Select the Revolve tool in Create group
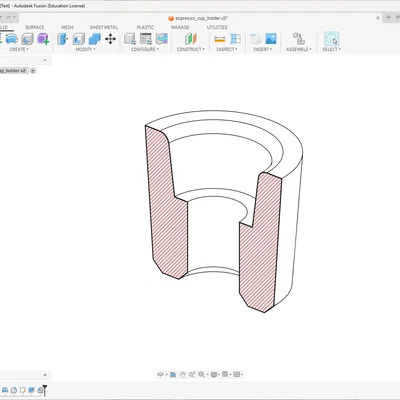This screenshot has width=400, height=400. click(x=12, y=39)
